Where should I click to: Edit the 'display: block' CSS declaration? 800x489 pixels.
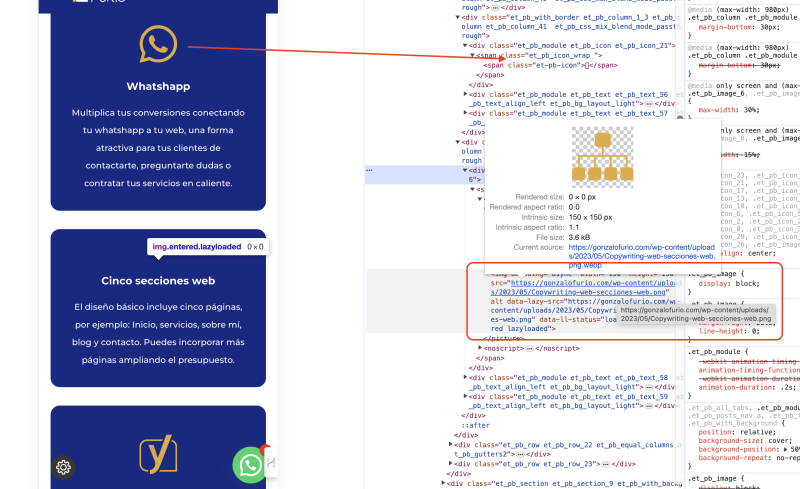[729, 282]
